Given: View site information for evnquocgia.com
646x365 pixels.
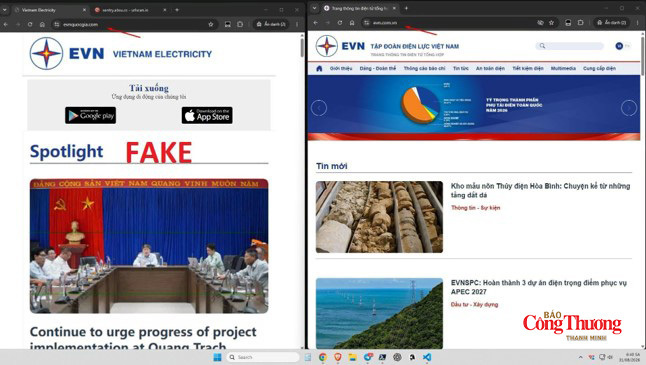Looking at the screenshot, I should [56, 25].
